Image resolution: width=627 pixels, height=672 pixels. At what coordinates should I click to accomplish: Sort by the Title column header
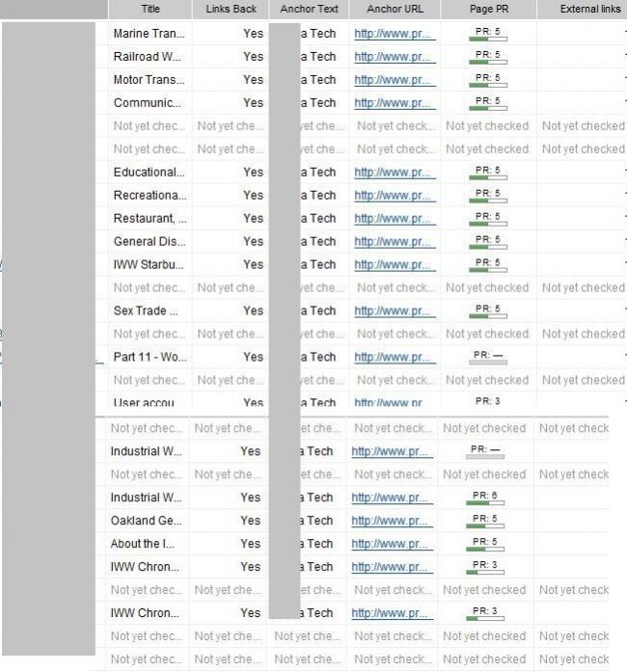tap(150, 9)
